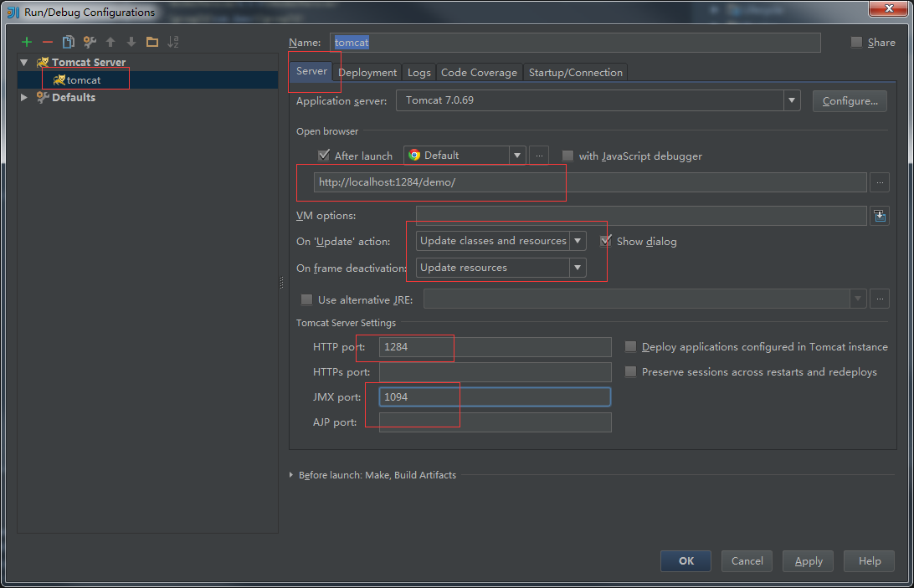Click the Tomcat Server group icon
Viewport: 914px width, 588px height.
(x=43, y=63)
